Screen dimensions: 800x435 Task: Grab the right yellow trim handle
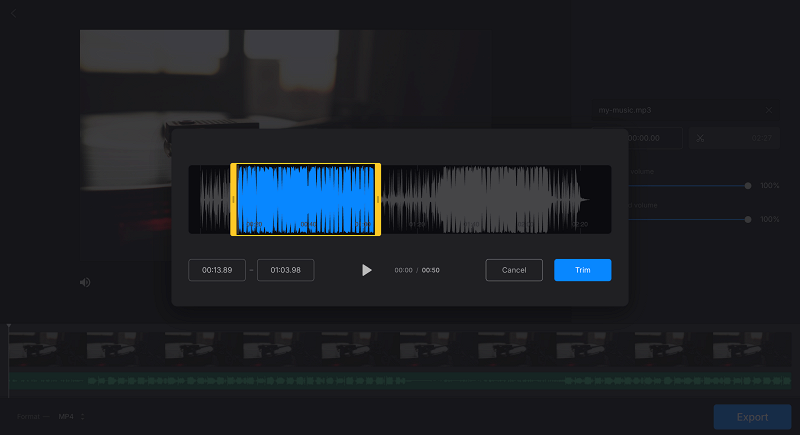pyautogui.click(x=378, y=199)
